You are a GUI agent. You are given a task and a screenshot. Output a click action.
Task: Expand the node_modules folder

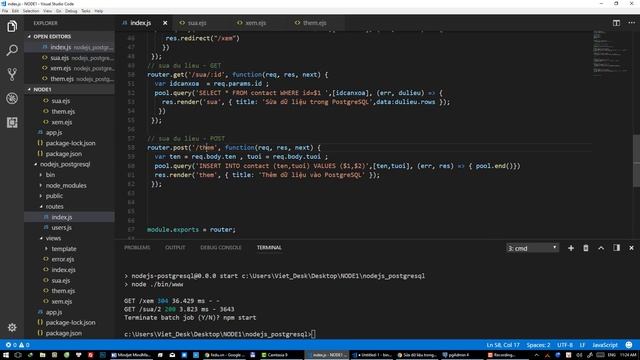66,185
